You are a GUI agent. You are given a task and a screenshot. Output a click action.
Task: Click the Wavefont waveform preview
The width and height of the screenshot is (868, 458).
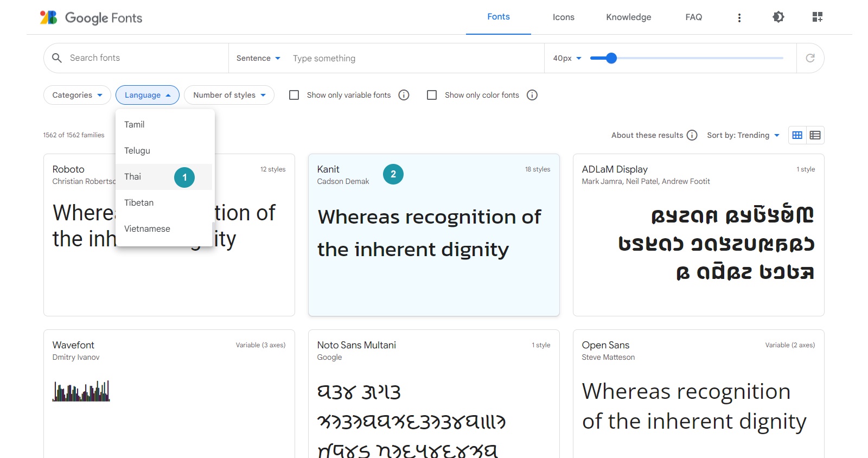(81, 391)
